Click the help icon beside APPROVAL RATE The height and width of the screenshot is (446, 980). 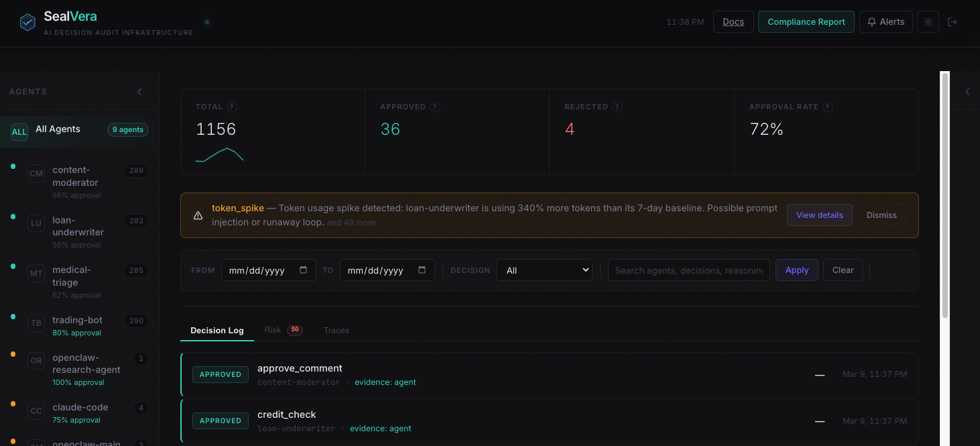[827, 107]
